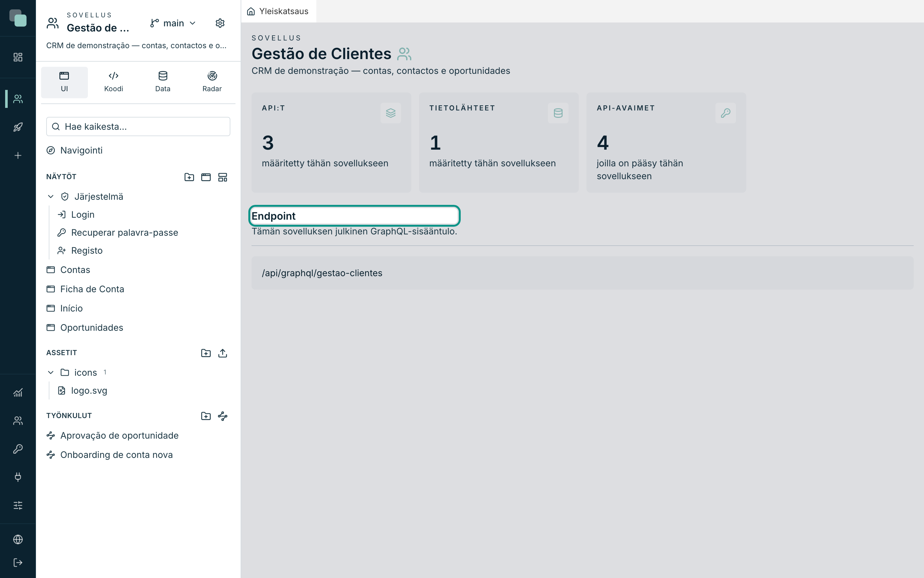Image resolution: width=924 pixels, height=578 pixels.
Task: Add a new app with plus icon
Action: [18, 156]
